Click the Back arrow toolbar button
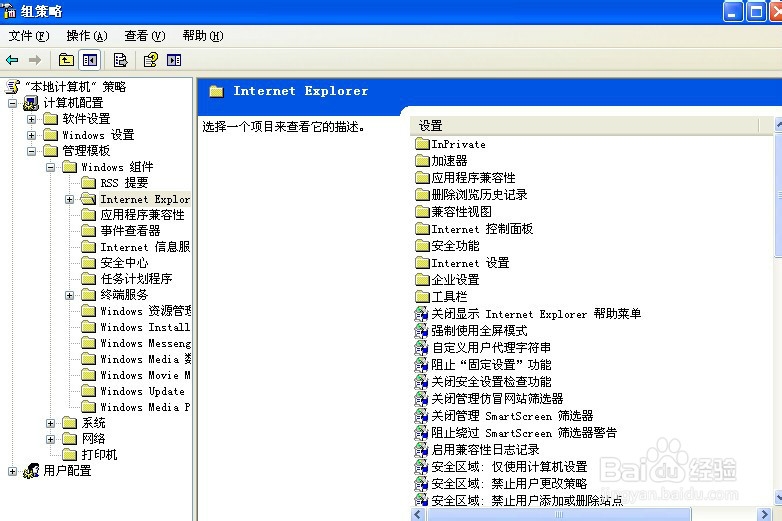 click(12, 60)
